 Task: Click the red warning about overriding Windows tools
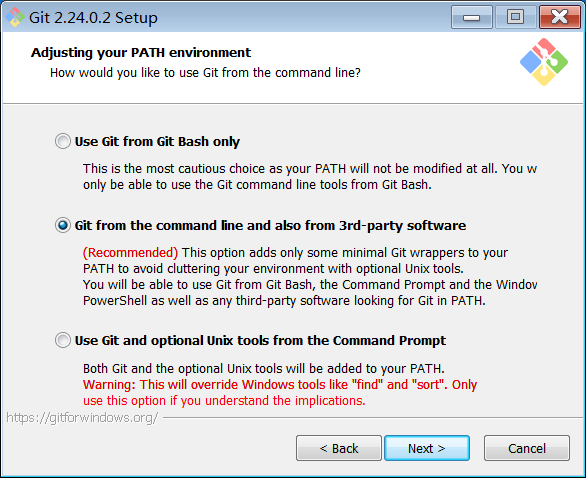click(280, 392)
